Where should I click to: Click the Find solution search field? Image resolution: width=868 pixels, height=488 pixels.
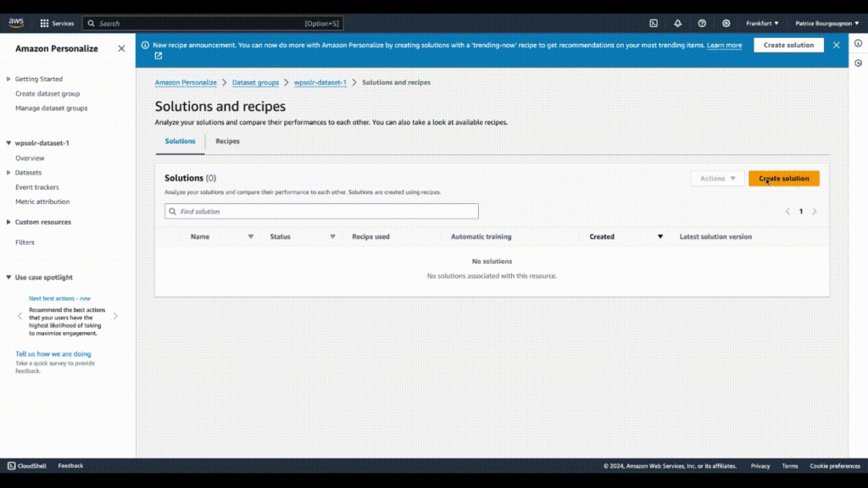click(321, 211)
